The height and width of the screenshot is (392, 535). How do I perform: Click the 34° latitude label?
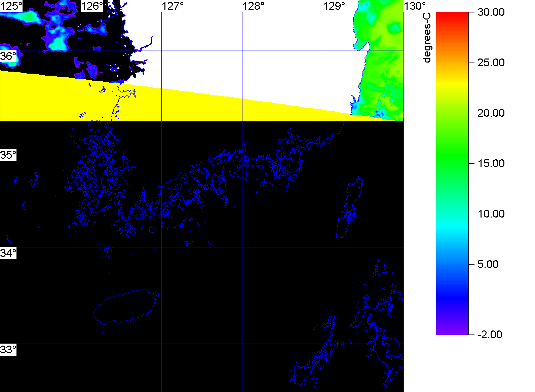pos(8,253)
